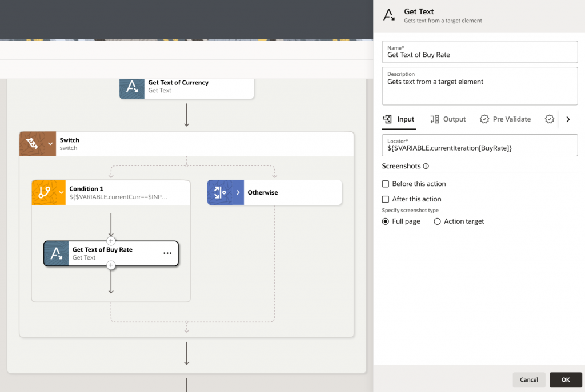Select the Action target radio button
The width and height of the screenshot is (585, 392).
(x=438, y=221)
